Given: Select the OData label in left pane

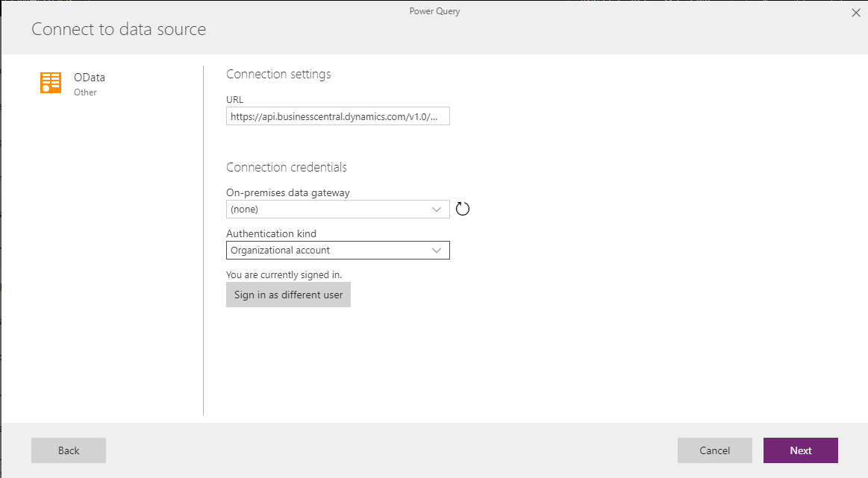Looking at the screenshot, I should tap(90, 78).
